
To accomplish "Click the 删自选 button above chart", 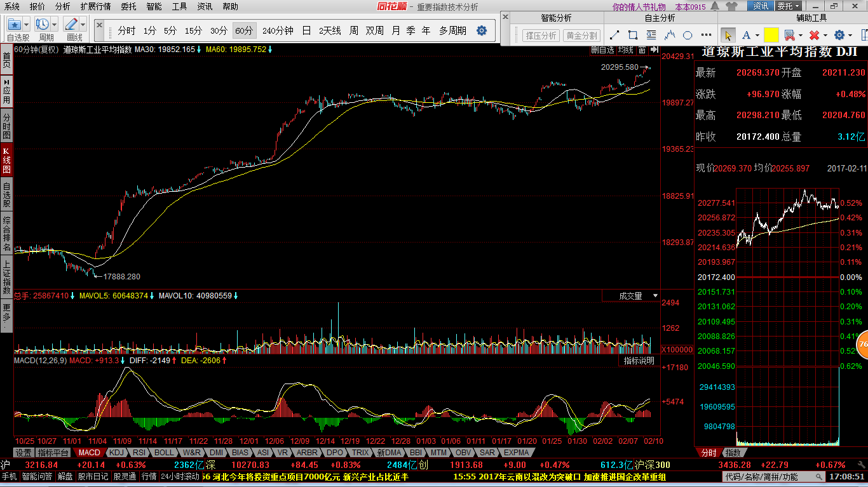I will 602,50.
